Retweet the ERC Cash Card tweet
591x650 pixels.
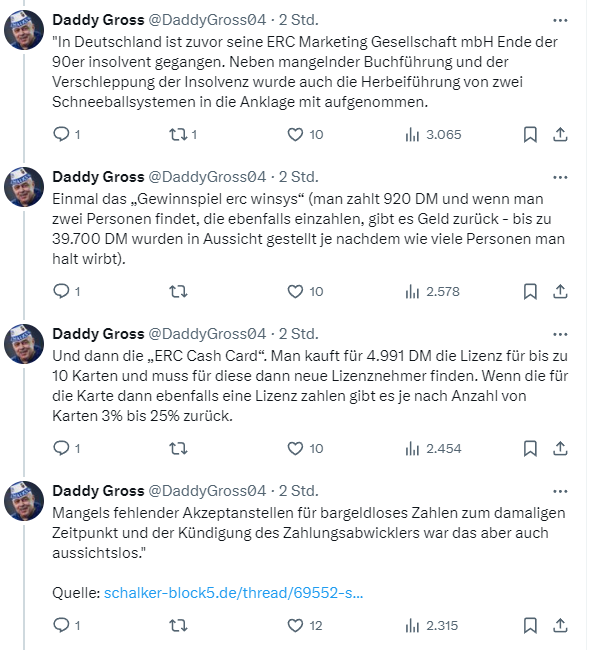(x=178, y=449)
